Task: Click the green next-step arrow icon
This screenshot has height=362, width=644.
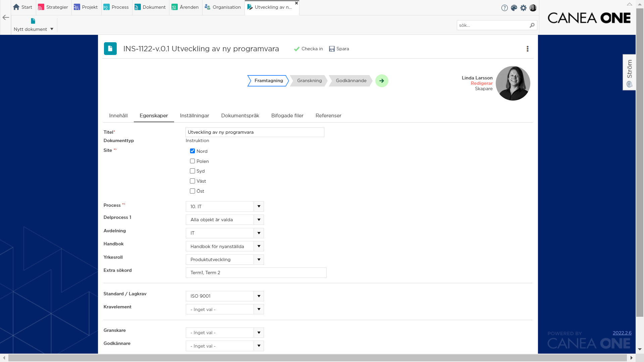Action: click(382, 81)
